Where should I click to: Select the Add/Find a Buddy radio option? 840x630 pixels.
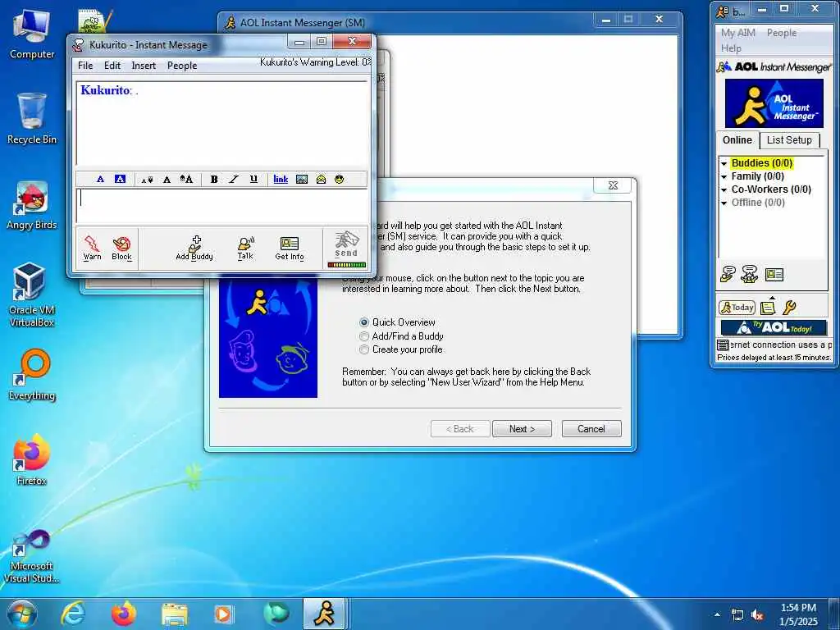(x=402, y=336)
